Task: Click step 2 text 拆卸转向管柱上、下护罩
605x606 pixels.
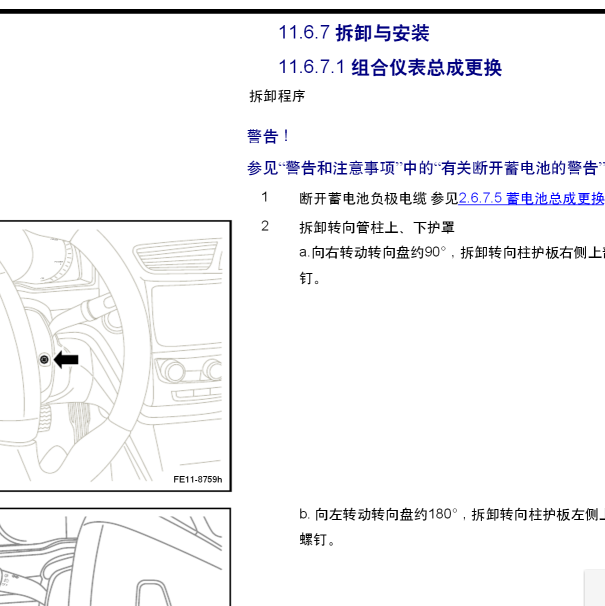Action: pos(377,227)
